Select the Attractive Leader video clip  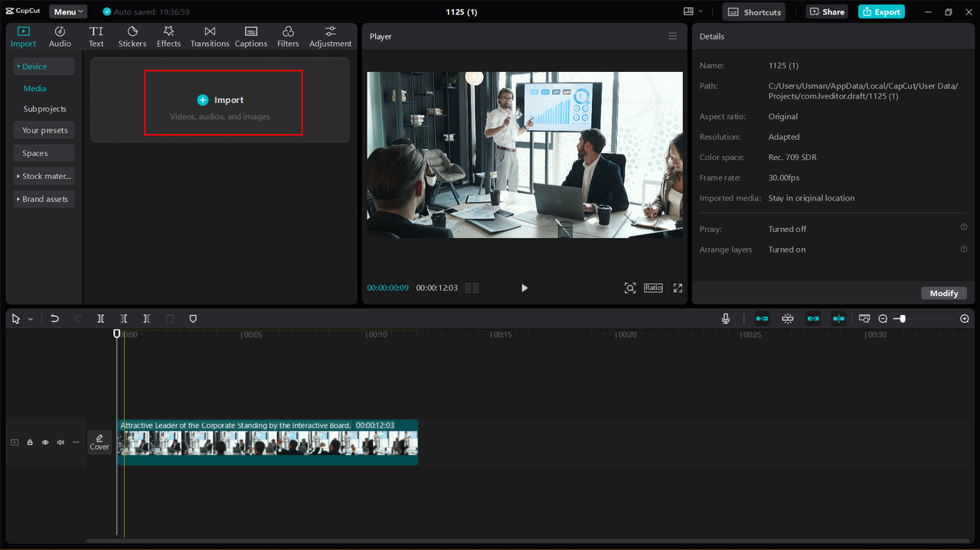267,442
